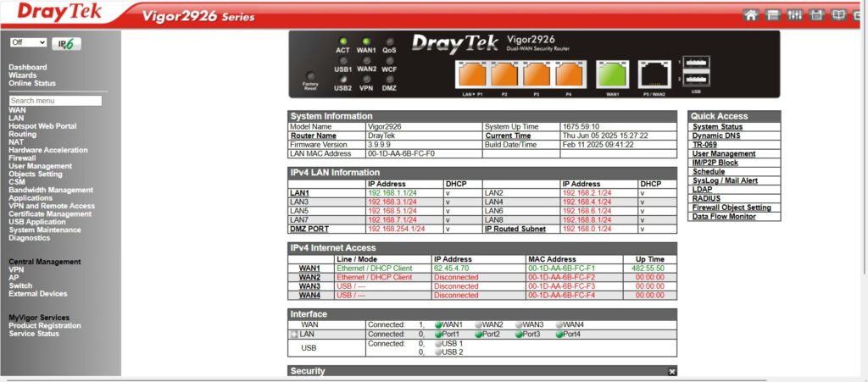Click Dynamic DNS in Quick Access
The height and width of the screenshot is (382, 868).
[x=717, y=136]
